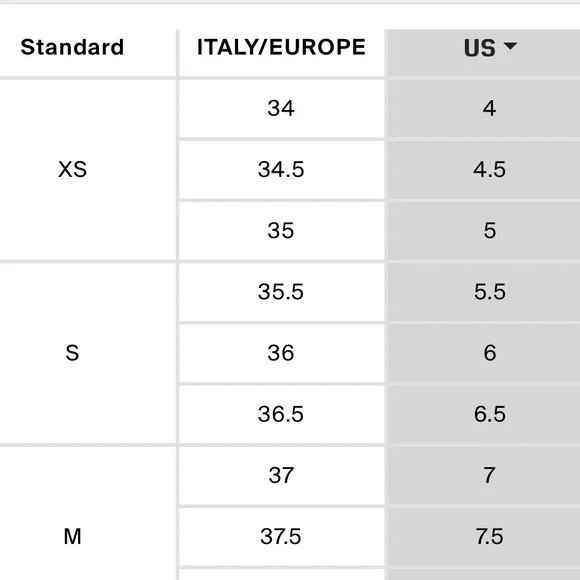Click the ITALY/EUROPE column header

pyautogui.click(x=281, y=53)
